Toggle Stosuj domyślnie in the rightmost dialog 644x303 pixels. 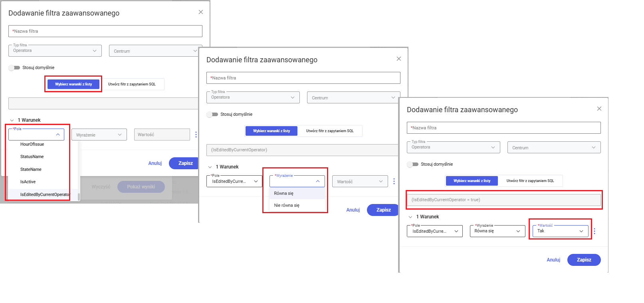(413, 164)
